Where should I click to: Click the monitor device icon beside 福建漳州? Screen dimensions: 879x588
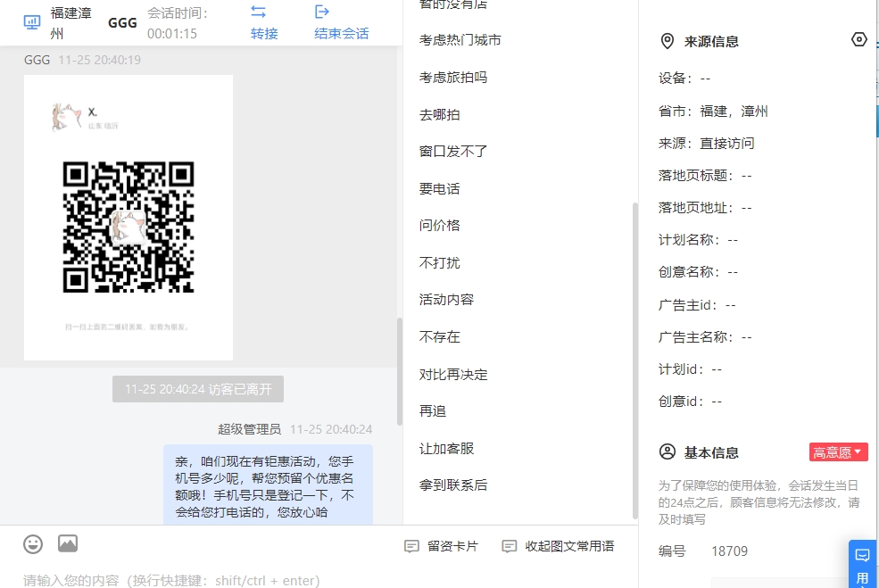click(32, 22)
